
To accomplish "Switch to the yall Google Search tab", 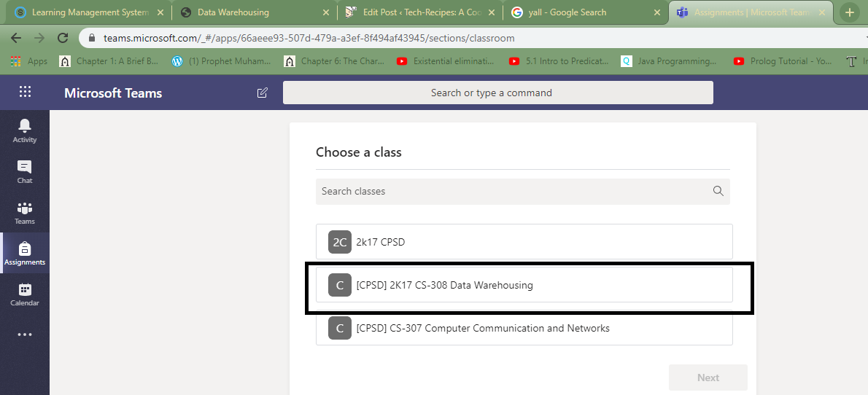I will click(x=586, y=12).
